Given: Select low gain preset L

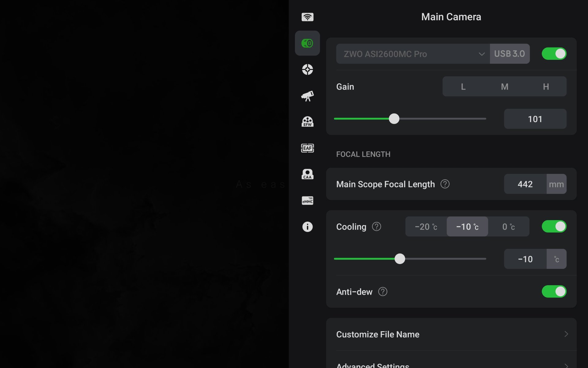Looking at the screenshot, I should tap(463, 87).
